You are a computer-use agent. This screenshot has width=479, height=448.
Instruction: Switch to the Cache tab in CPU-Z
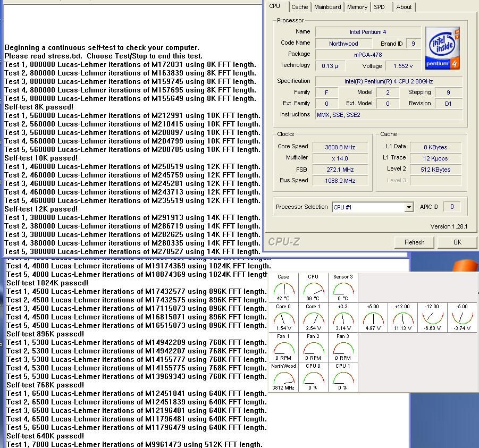299,7
